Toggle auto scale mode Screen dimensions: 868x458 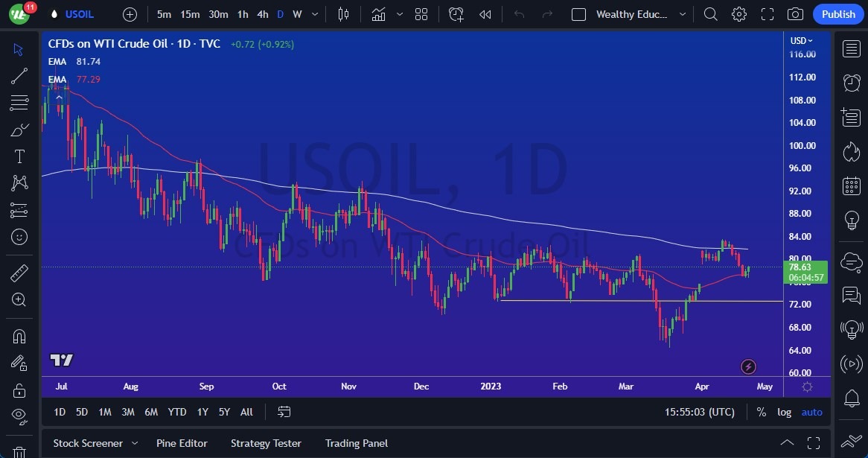[811, 412]
